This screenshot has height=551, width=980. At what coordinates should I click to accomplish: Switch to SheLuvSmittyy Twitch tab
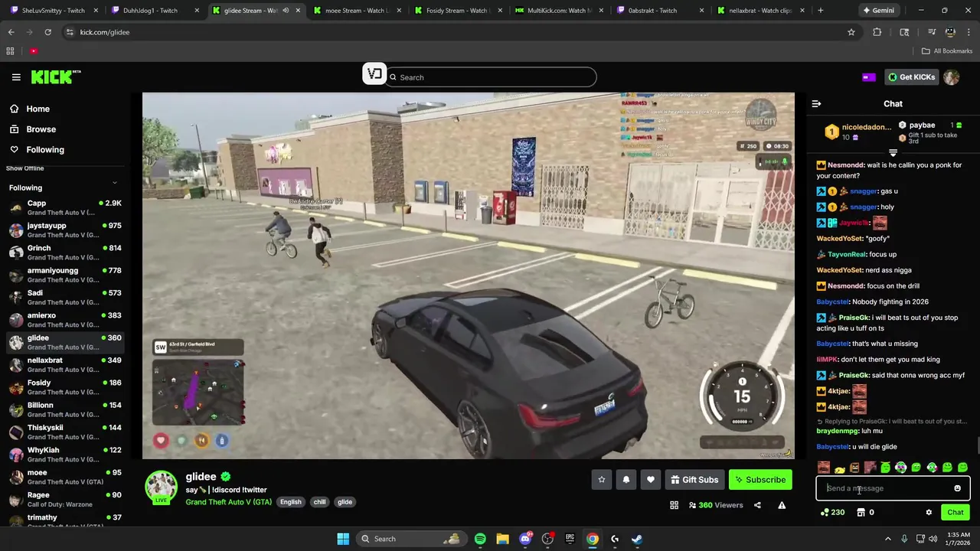click(53, 11)
